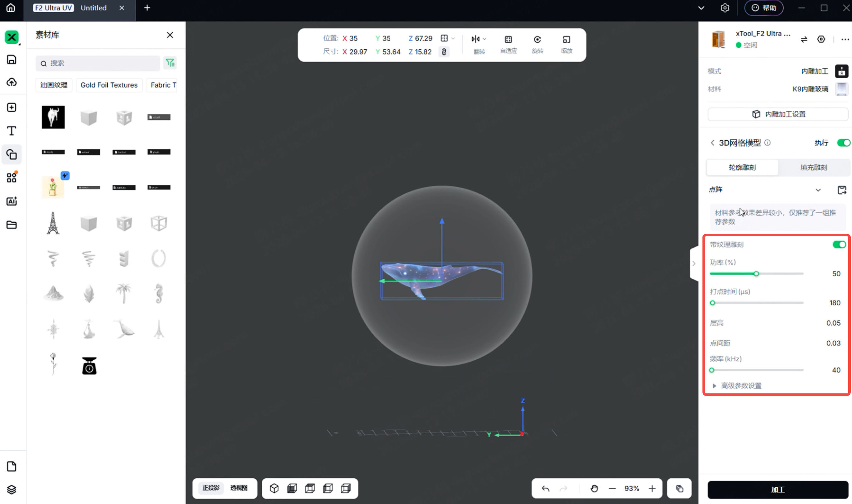Zoom in with the plus icon
852x504 pixels.
[652, 488]
